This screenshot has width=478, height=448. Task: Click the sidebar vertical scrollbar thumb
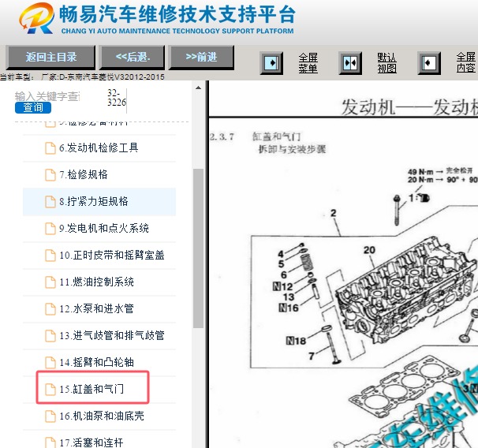point(198,248)
